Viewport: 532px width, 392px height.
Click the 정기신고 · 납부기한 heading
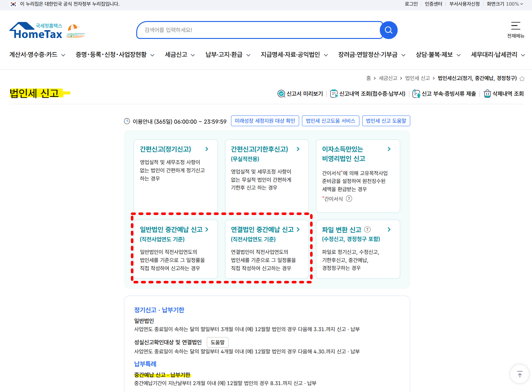click(x=159, y=310)
